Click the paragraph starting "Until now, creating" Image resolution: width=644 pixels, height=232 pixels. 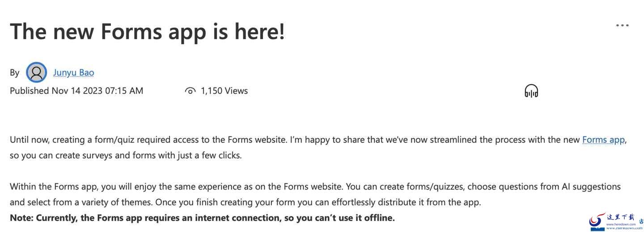[318, 148]
